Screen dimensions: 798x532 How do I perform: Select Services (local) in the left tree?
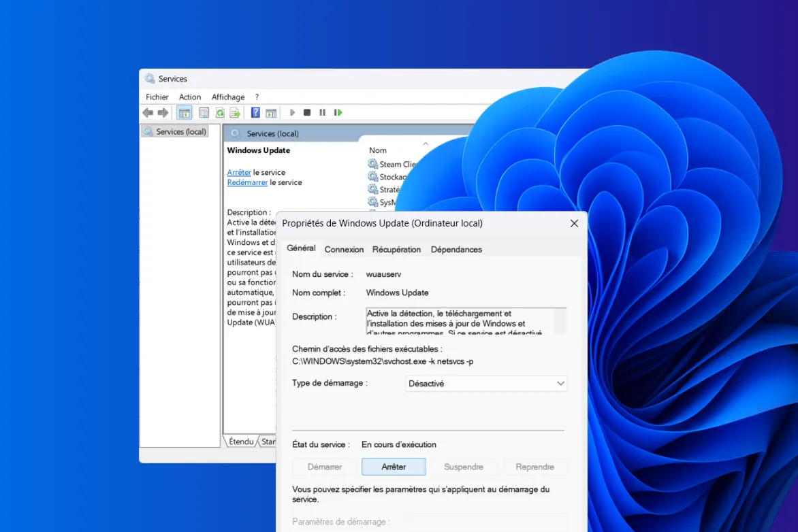point(180,132)
